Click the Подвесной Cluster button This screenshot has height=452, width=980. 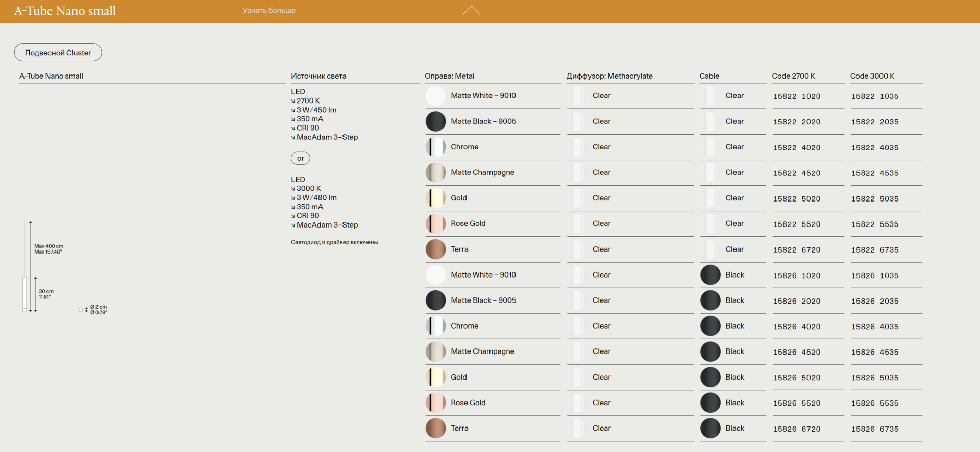click(58, 53)
